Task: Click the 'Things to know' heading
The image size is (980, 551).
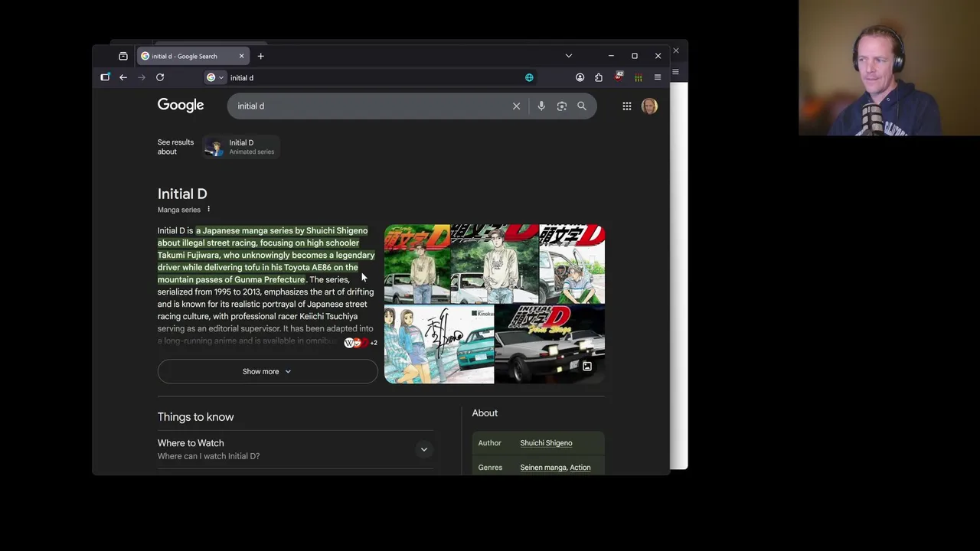Action: tap(196, 417)
